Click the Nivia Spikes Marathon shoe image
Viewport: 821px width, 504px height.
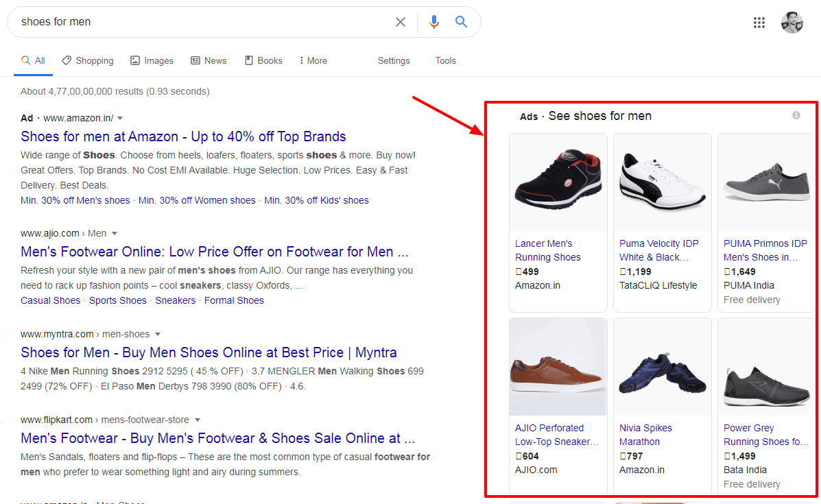click(x=663, y=366)
